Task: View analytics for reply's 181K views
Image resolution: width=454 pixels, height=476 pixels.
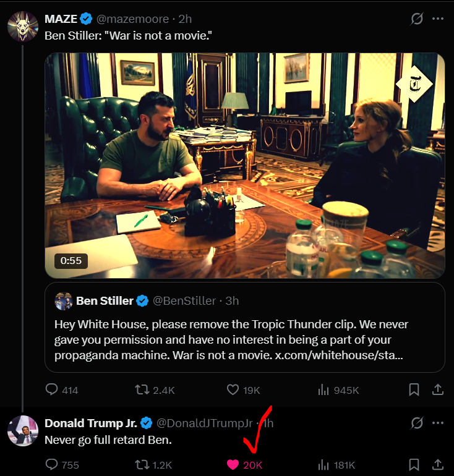Action: [323, 465]
